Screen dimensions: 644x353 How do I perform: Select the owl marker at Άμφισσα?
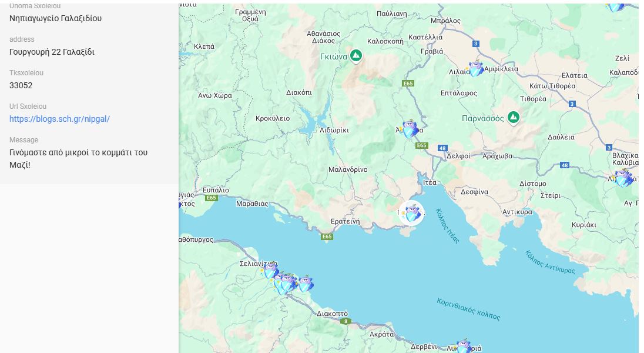click(410, 129)
